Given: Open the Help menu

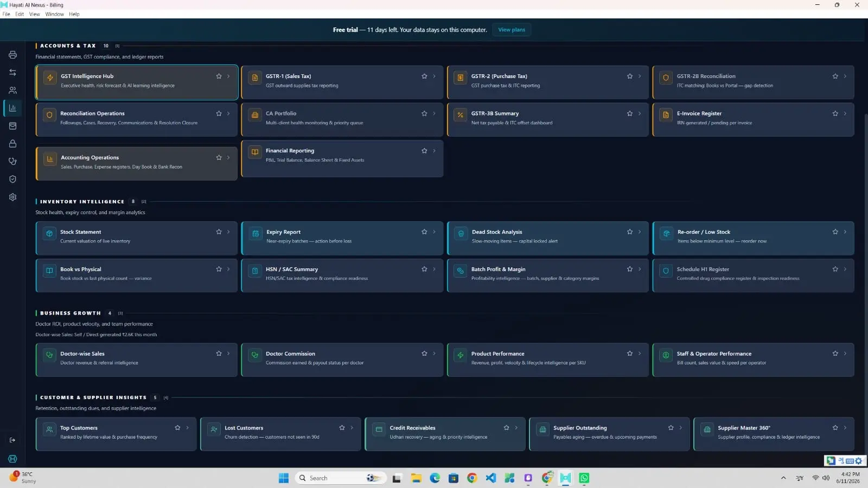Looking at the screenshot, I should pos(74,14).
